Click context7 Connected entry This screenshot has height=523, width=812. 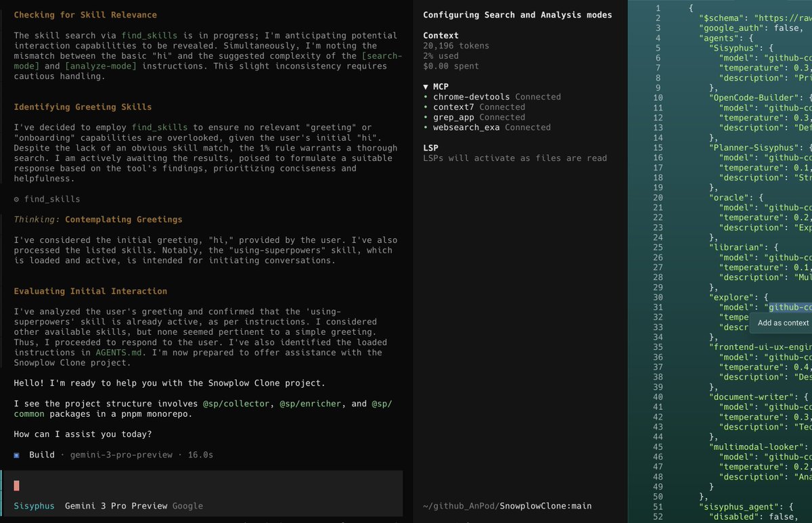pos(474,107)
